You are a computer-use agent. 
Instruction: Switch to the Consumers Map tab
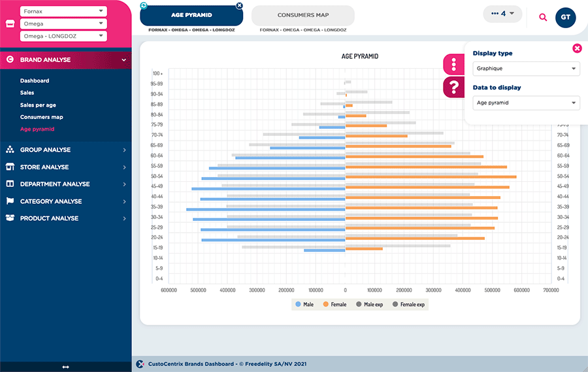click(x=302, y=15)
